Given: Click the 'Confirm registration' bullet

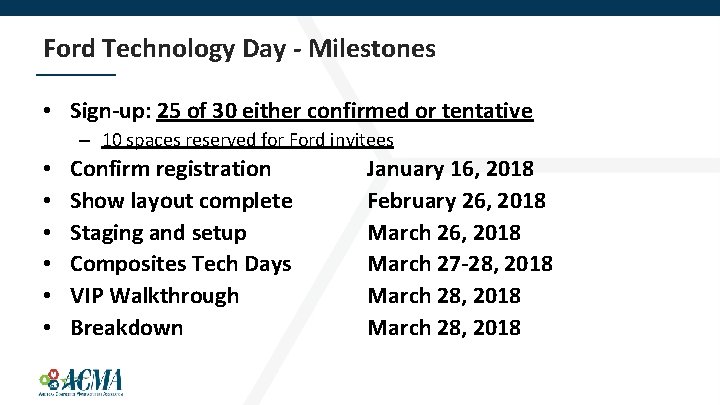Looking at the screenshot, I should coord(170,169).
